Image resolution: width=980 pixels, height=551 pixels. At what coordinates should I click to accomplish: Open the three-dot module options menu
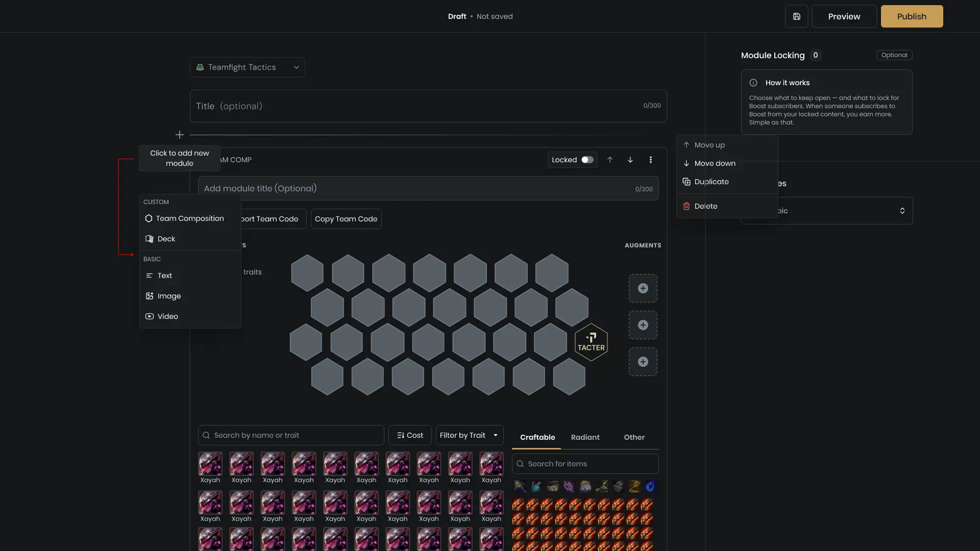click(651, 160)
